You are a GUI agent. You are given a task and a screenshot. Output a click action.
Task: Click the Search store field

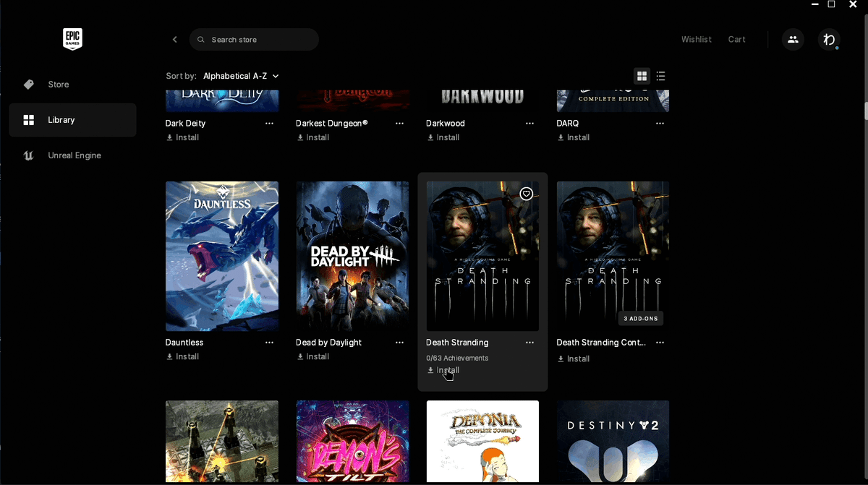click(254, 40)
